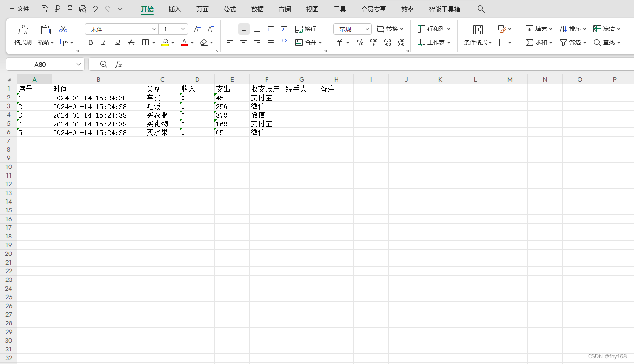Switch to the Review (审阅) tab

click(x=285, y=9)
